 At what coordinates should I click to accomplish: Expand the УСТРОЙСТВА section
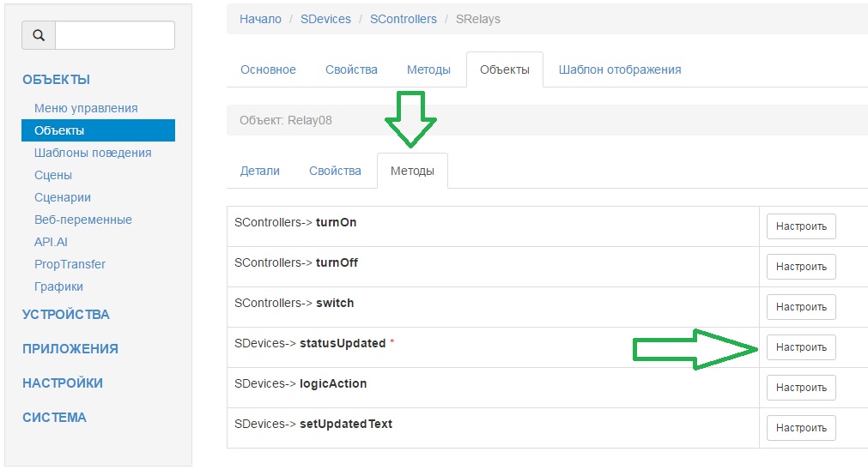click(x=66, y=315)
